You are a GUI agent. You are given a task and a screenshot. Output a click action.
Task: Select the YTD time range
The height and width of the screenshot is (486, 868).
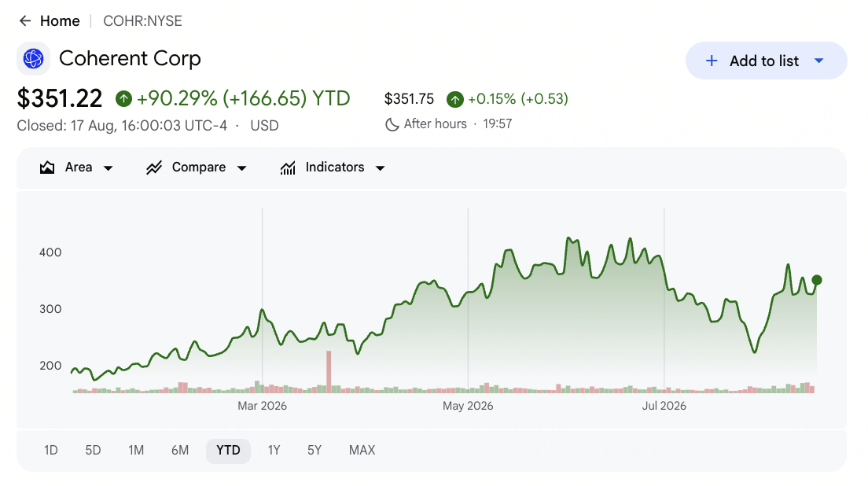coord(228,451)
